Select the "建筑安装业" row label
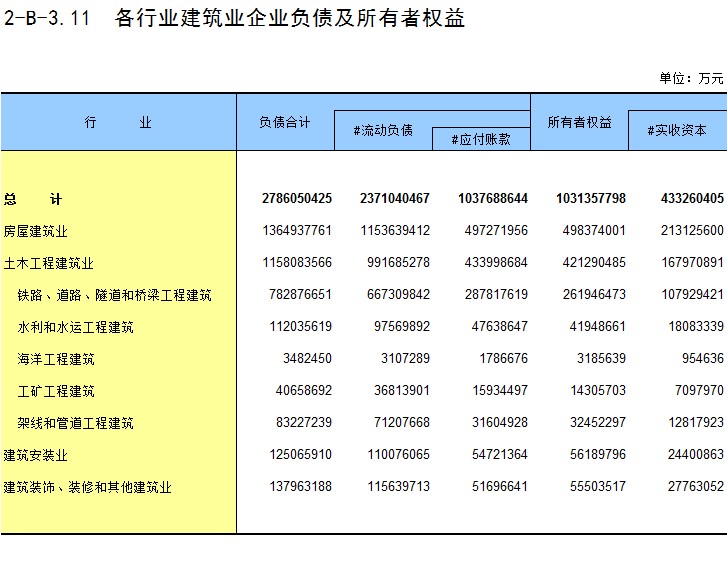 pyautogui.click(x=36, y=455)
